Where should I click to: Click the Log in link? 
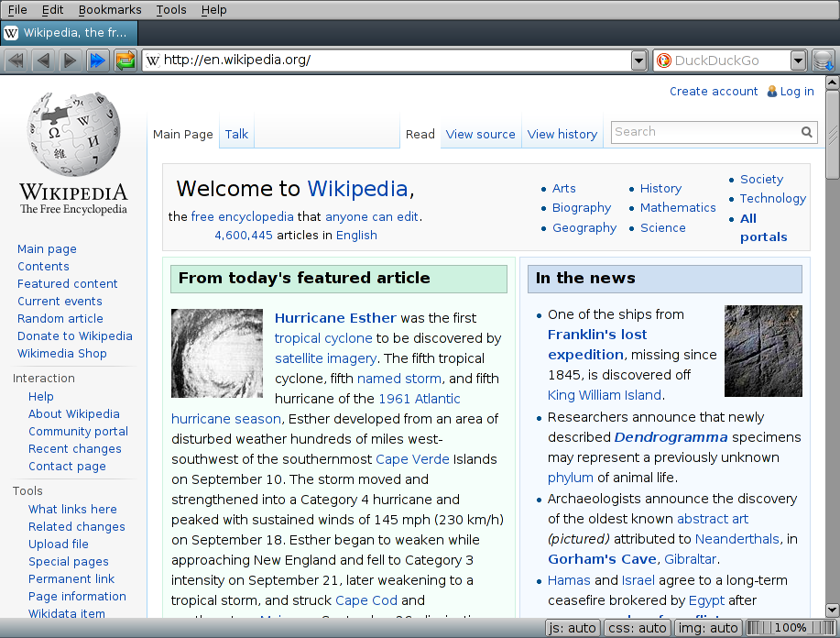click(x=797, y=91)
